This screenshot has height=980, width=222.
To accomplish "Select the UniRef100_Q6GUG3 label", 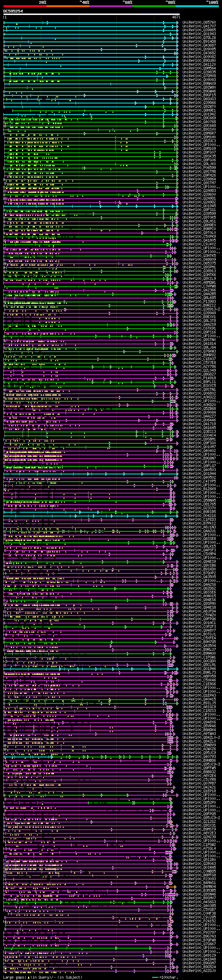I will tap(199, 99).
